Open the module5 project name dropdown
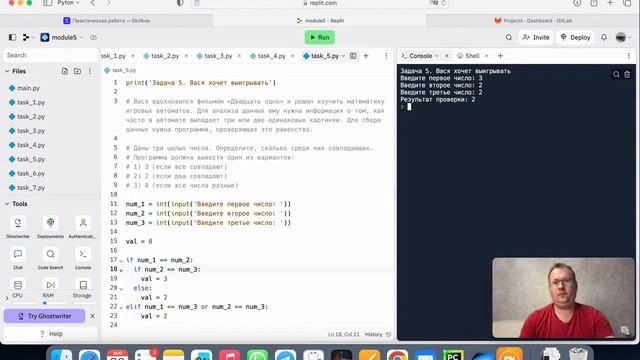The height and width of the screenshot is (360, 640). pyautogui.click(x=62, y=38)
